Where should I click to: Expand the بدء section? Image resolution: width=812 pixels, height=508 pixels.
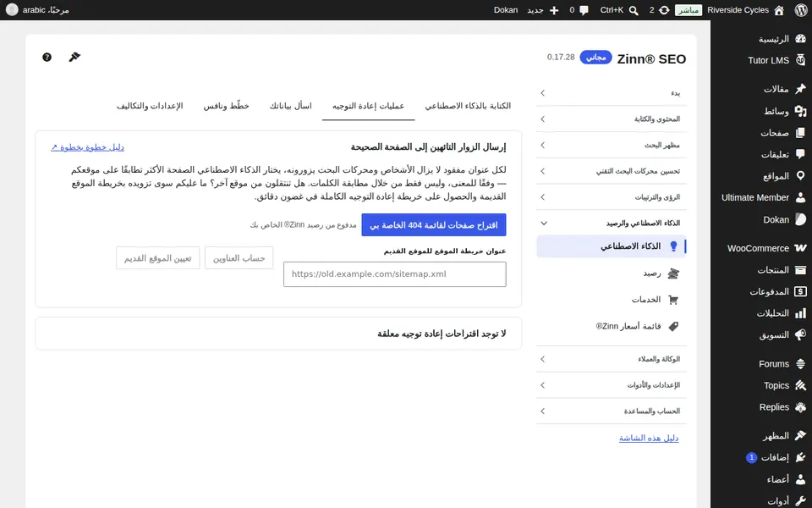tap(612, 93)
